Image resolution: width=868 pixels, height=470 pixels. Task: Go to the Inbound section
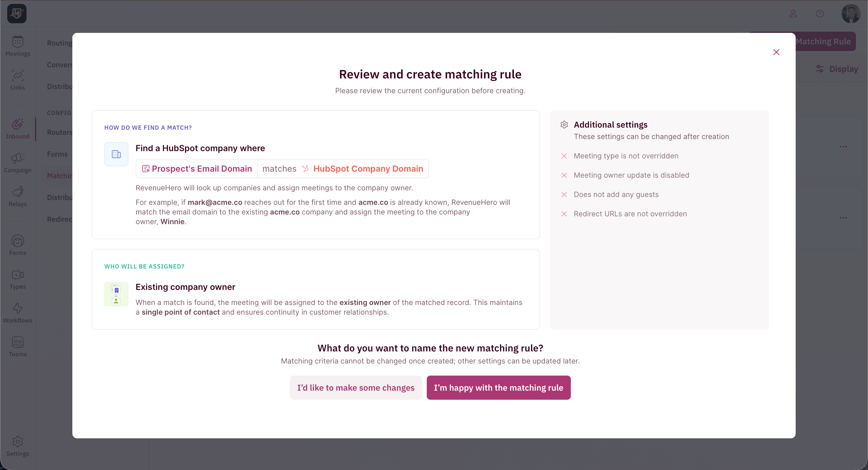(17, 129)
